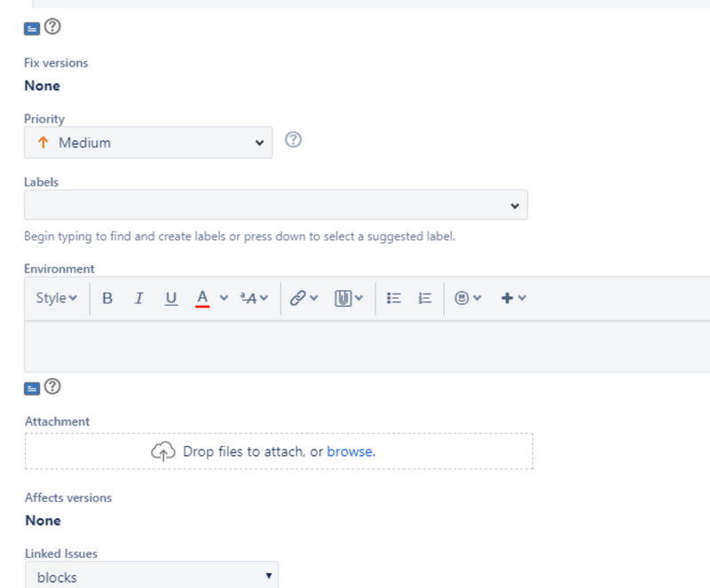Toggle editor mode icon above Fix versions
710x588 pixels.
coord(32,28)
